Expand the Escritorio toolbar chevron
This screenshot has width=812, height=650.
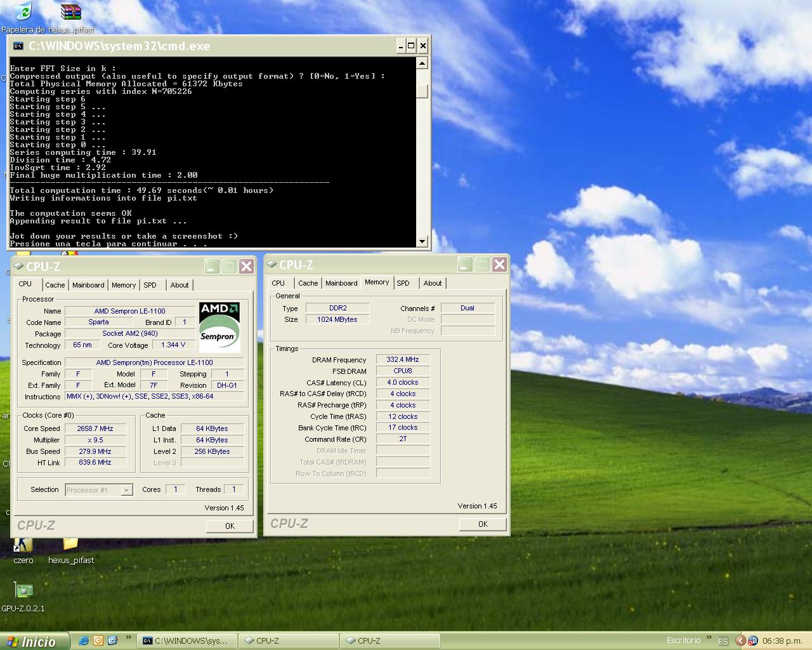click(710, 637)
